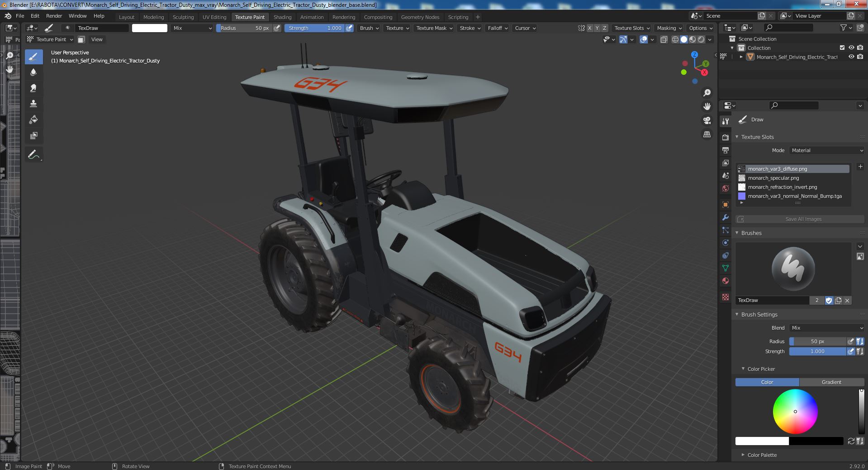Toggle fake user shield for TexDraw brush
This screenshot has height=470, width=868.
pos(829,300)
